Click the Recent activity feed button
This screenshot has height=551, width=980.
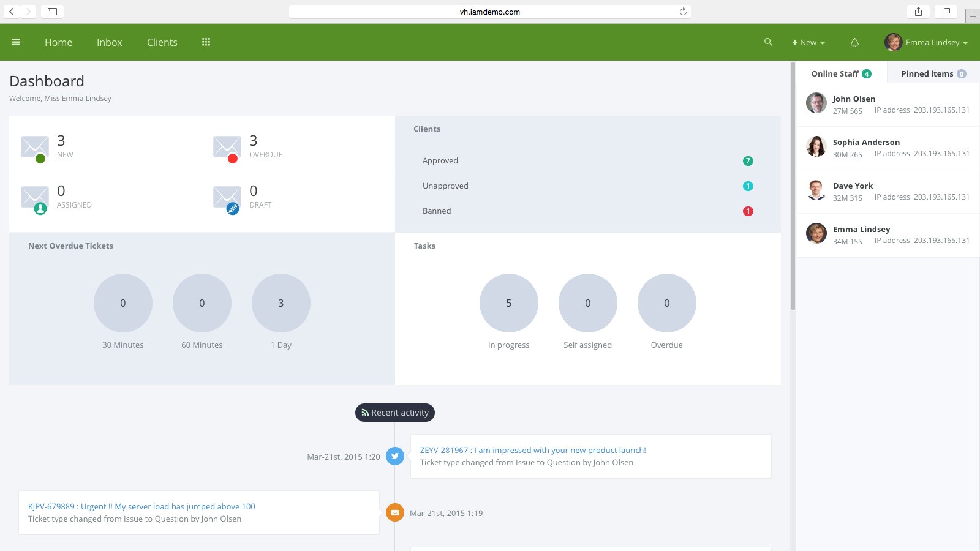point(395,413)
